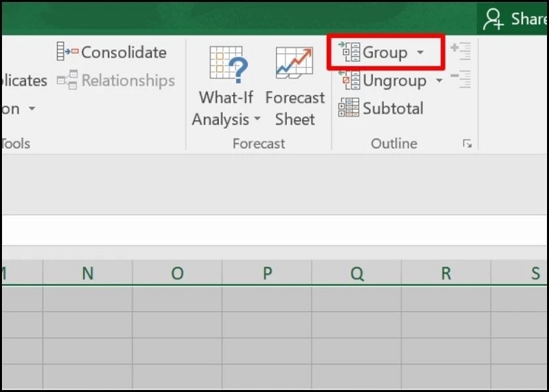Image resolution: width=549 pixels, height=392 pixels.
Task: Expand the Ungroup dropdown arrow
Action: 439,81
